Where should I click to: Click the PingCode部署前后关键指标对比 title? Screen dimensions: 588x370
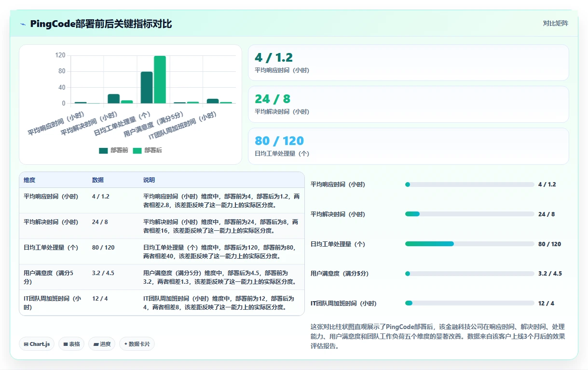coord(101,24)
